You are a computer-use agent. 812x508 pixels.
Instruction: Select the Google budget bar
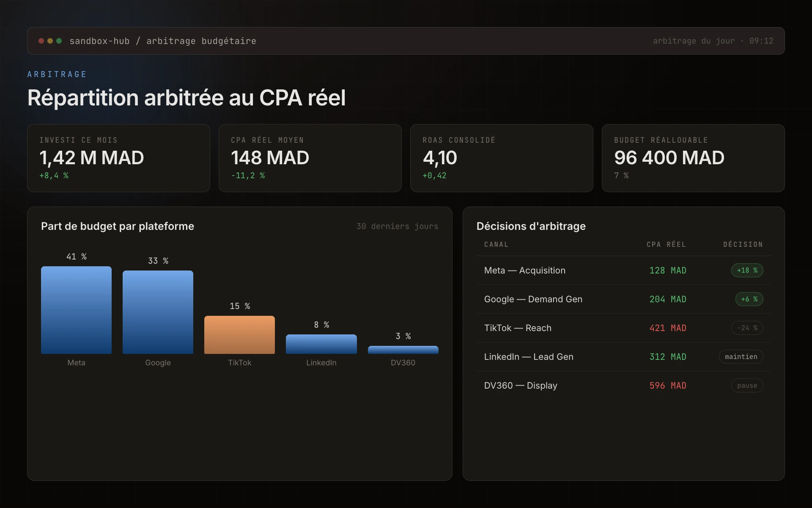pyautogui.click(x=158, y=312)
